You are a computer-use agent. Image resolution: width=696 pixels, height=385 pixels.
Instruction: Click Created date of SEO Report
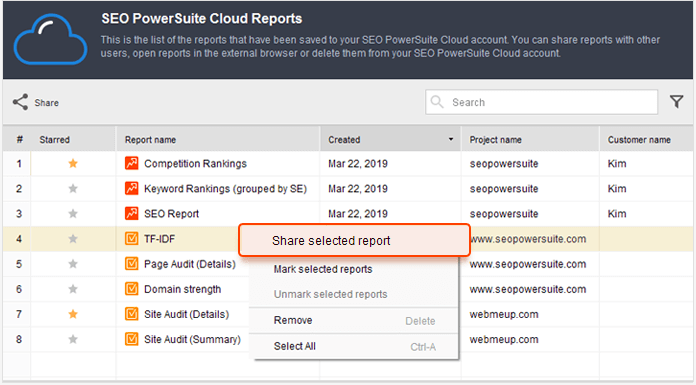358,214
